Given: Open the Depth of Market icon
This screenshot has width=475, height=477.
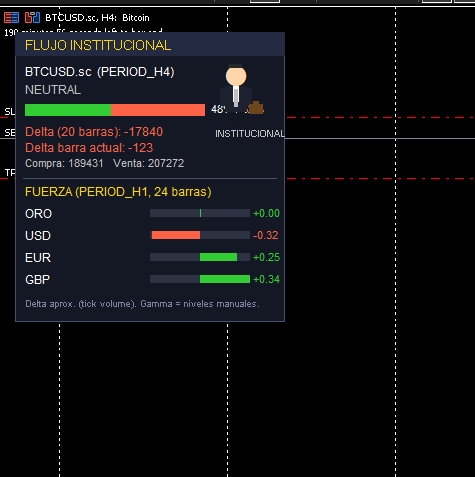Looking at the screenshot, I should click(11, 17).
